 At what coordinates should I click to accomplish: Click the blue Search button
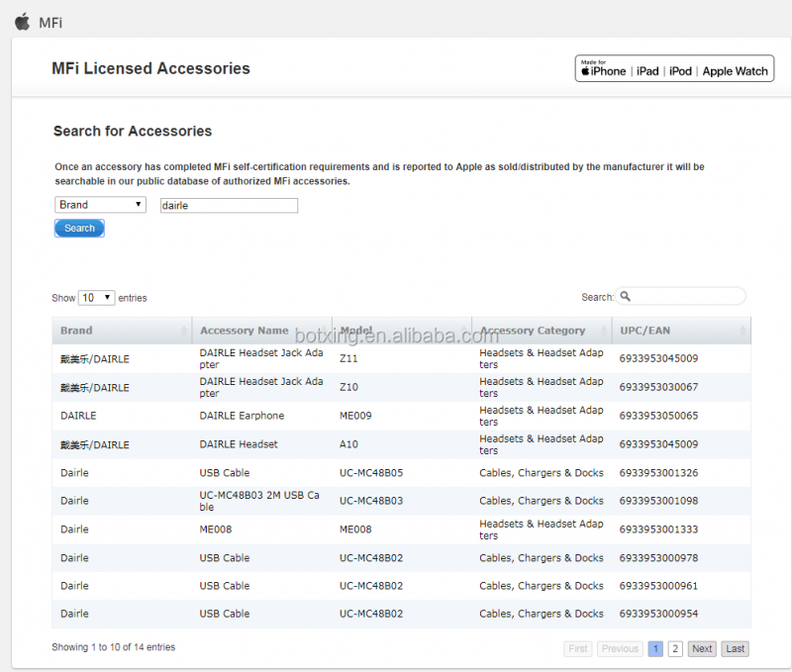click(79, 229)
